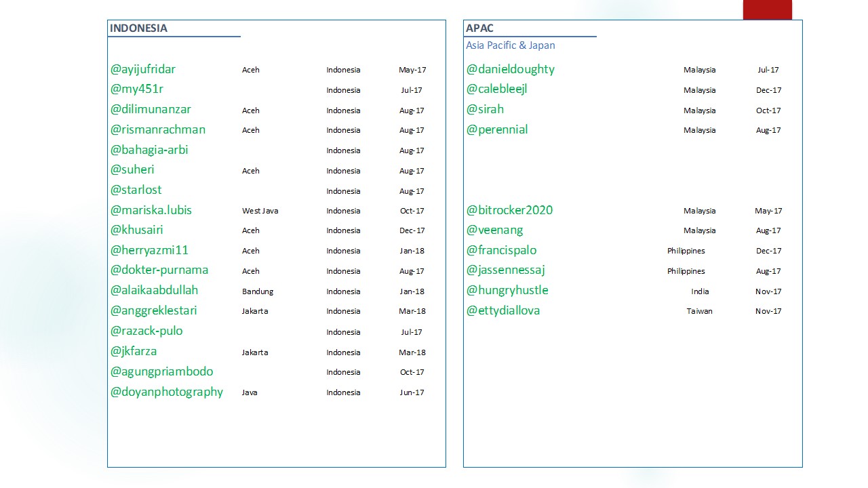Click the date Jun-17 beside @doyanphotography

412,392
